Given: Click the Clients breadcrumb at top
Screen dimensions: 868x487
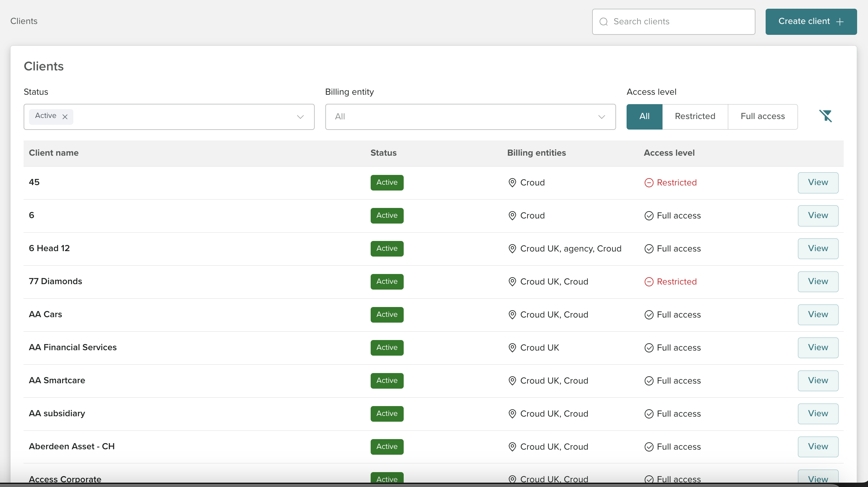Looking at the screenshot, I should tap(24, 21).
